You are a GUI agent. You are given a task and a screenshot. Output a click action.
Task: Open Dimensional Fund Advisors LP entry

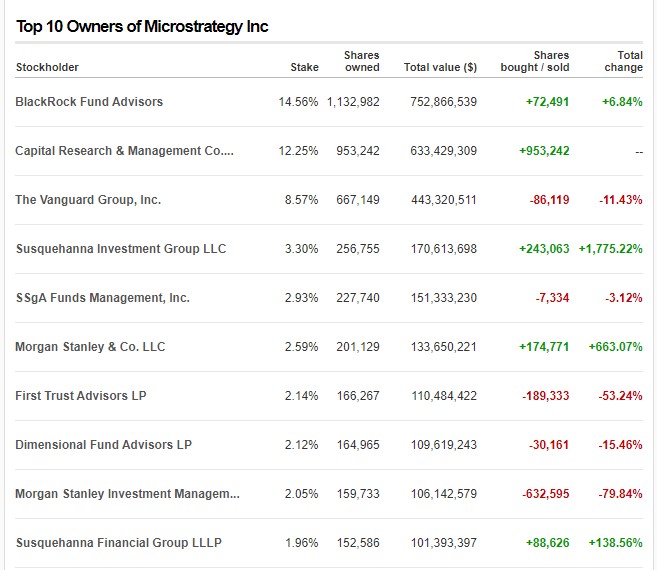coord(103,445)
